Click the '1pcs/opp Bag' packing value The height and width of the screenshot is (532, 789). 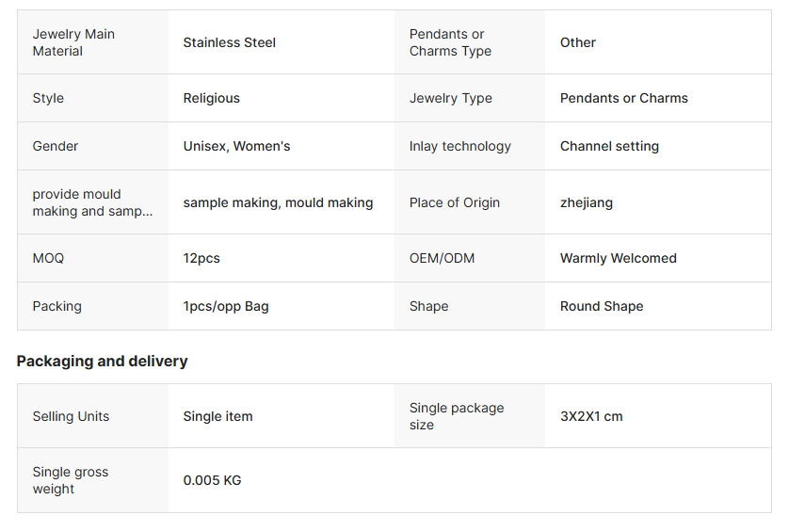pos(226,306)
